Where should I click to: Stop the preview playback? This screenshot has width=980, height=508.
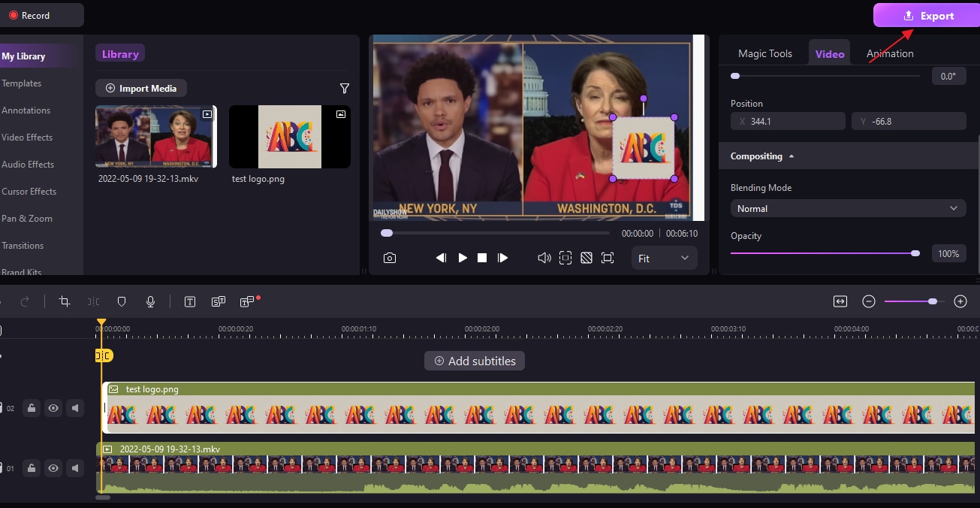coord(482,258)
